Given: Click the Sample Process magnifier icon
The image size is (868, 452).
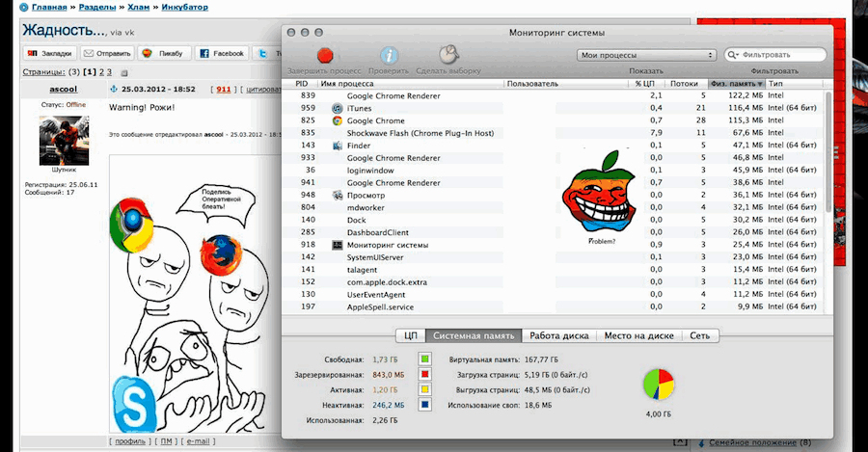Looking at the screenshot, I should (448, 55).
